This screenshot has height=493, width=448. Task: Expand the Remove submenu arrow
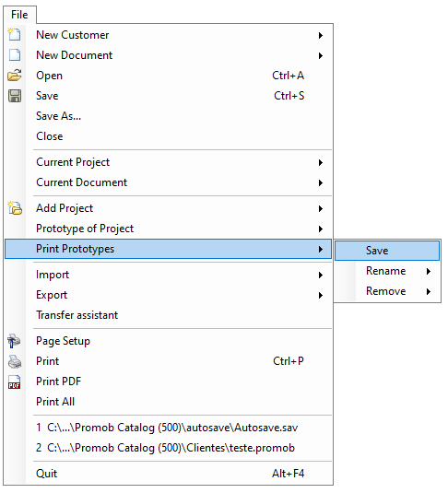[x=428, y=291]
